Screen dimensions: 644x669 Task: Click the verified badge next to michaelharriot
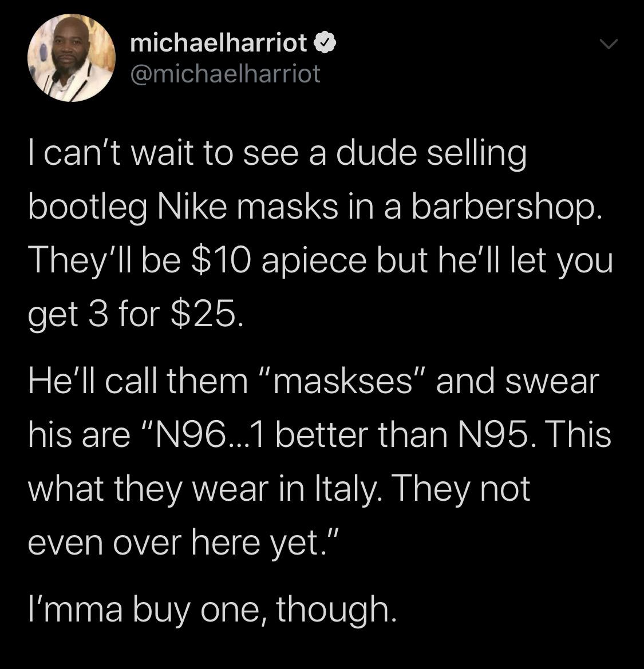(326, 43)
